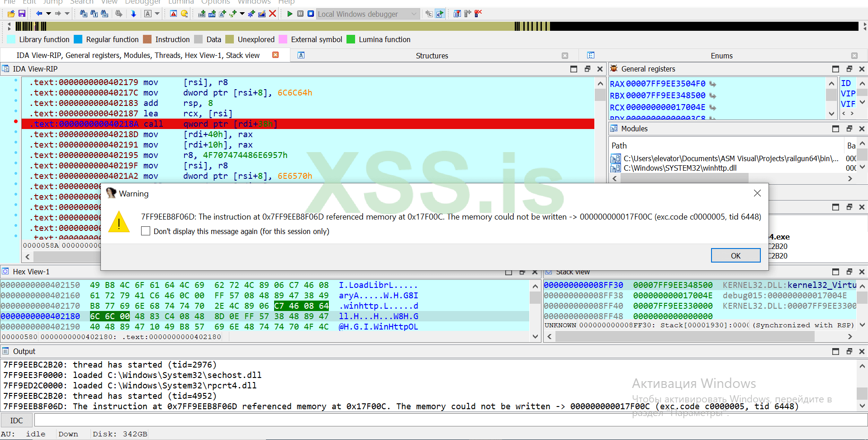Open the back-arrow history dropdown
Screen dimensions: 868x440
point(48,14)
